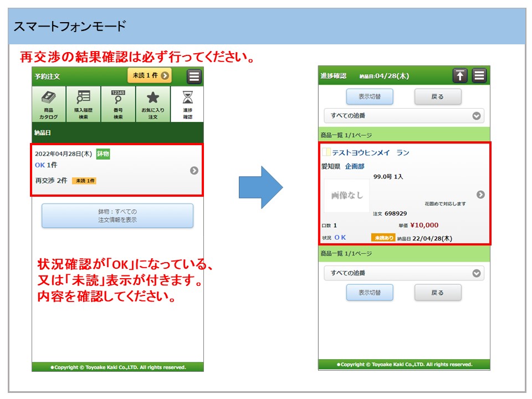Open the upper すべての追番 dropdown
This screenshot has width=532, height=399.
coord(403,116)
